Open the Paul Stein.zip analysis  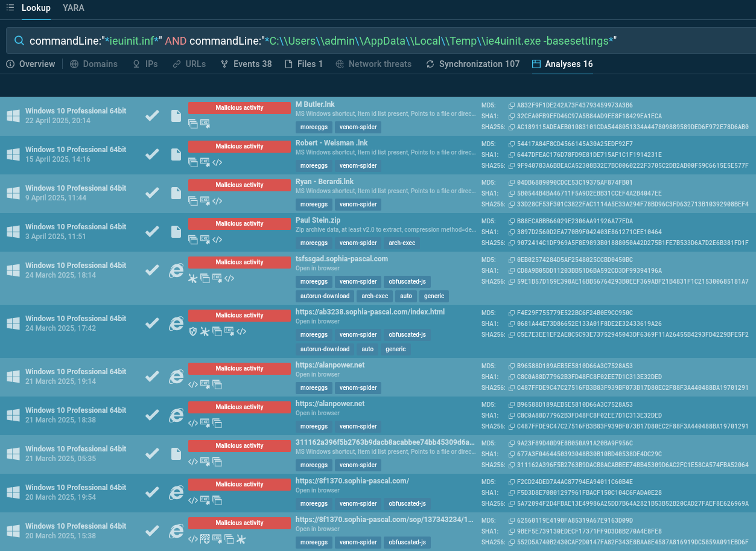click(318, 220)
